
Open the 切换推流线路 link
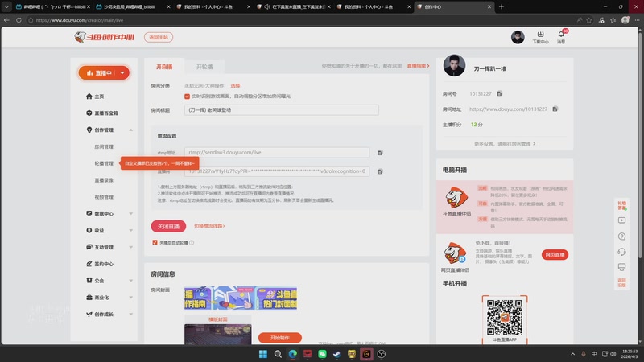(209, 226)
